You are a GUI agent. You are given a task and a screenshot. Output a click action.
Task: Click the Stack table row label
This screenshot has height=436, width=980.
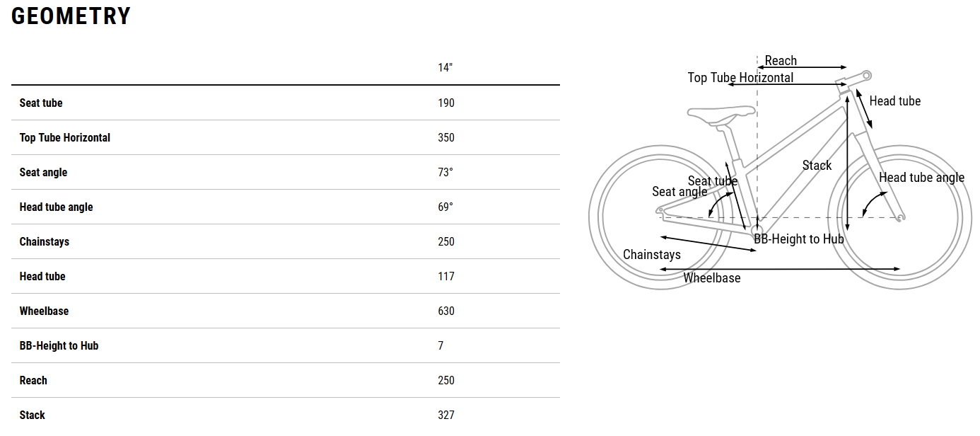coord(33,415)
